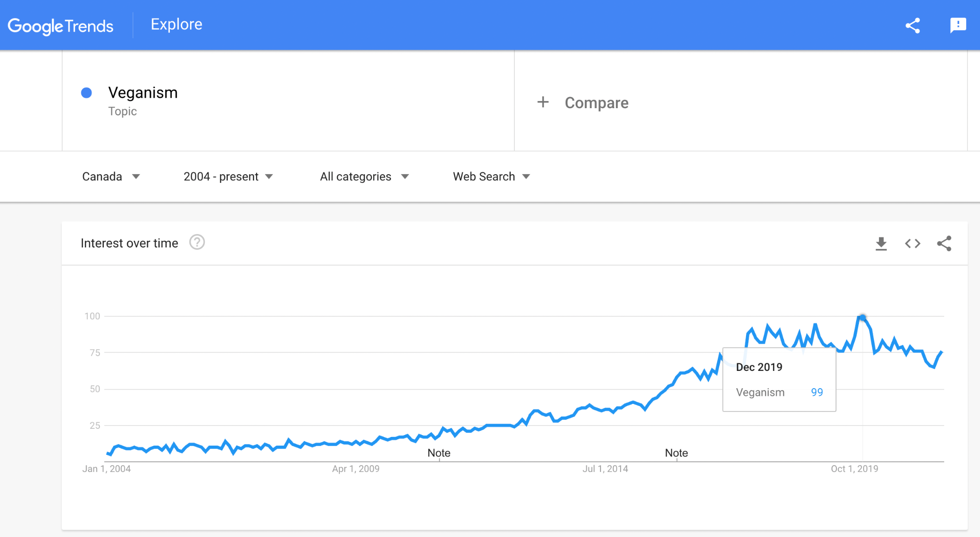Share the interest over time chart
The width and height of the screenshot is (980, 537).
point(944,244)
